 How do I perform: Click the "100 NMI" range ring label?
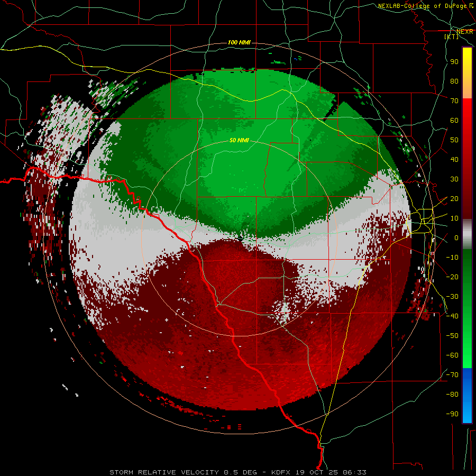click(x=239, y=42)
